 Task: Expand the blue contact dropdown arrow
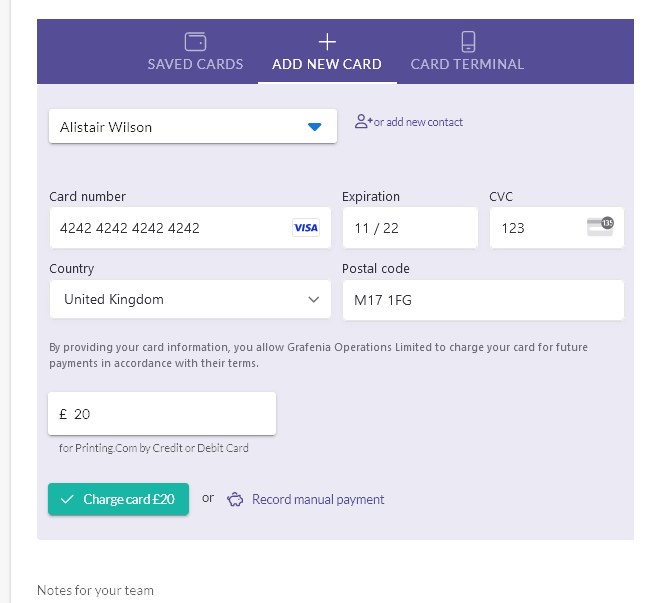tap(315, 127)
